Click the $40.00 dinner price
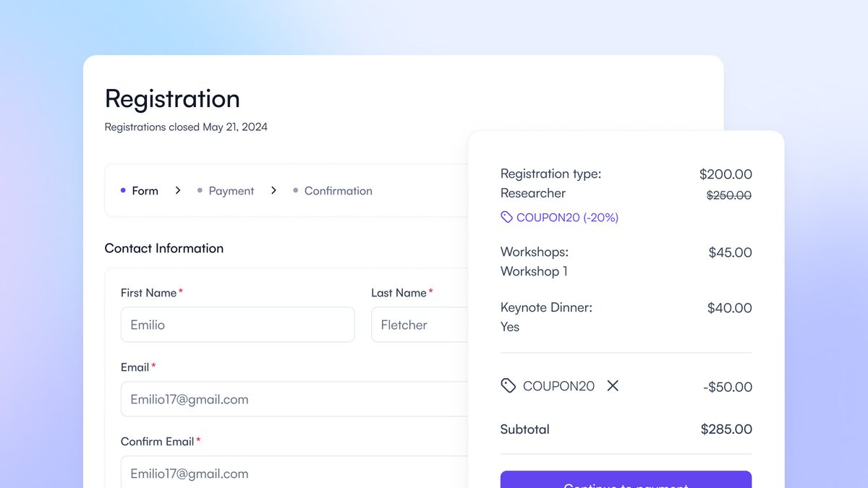This screenshot has width=868, height=488. click(730, 308)
